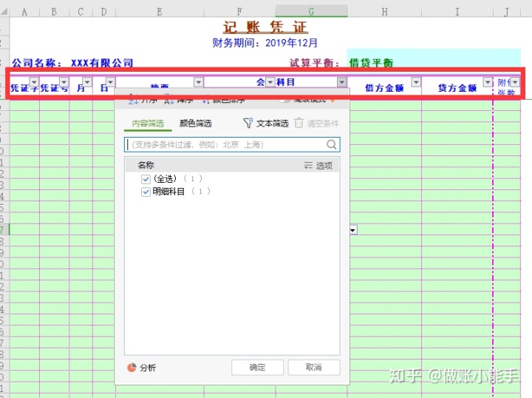532x398 pixels.
Task: Open the small cell dropdown in column H
Action: (353, 230)
